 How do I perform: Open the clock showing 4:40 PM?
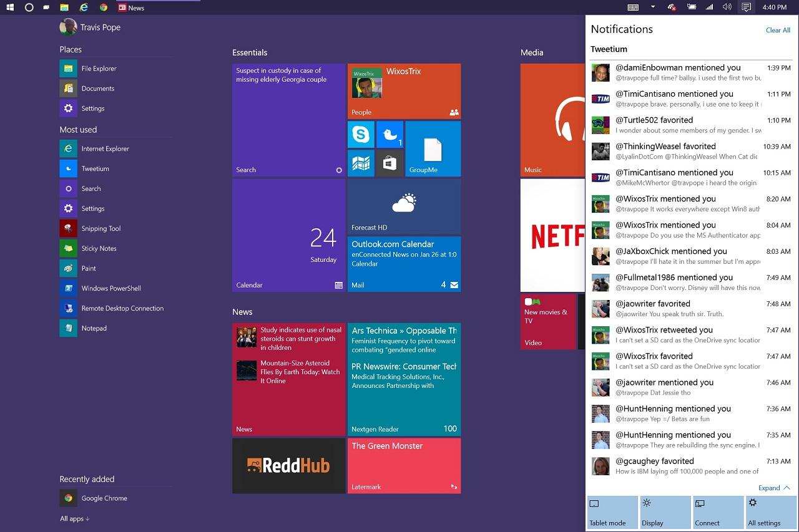coord(775,7)
